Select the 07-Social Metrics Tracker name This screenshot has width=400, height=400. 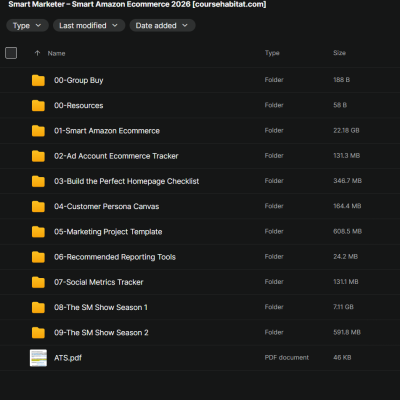click(x=99, y=282)
